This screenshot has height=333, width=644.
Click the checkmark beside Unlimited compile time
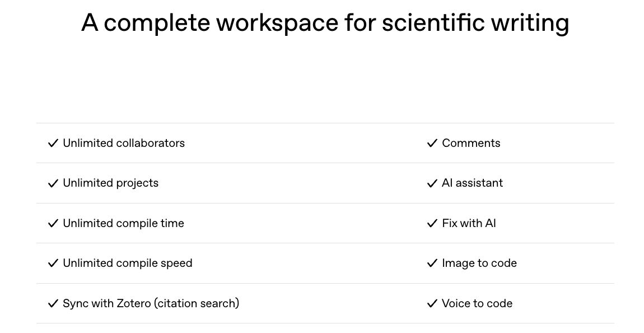[x=53, y=224]
